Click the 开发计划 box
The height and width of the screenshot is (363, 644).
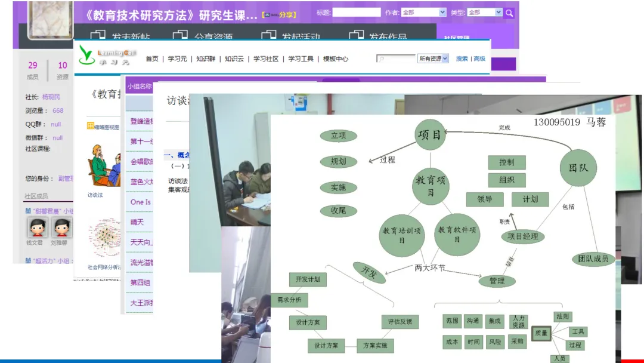pos(308,279)
